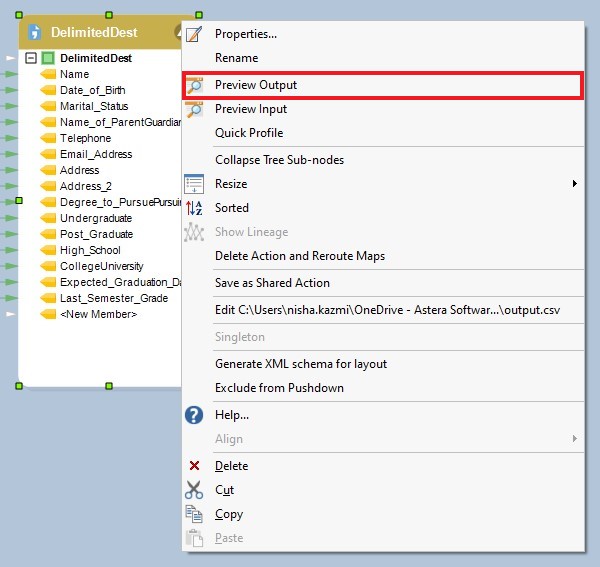
Task: Click the Resize layout icon
Action: 194,184
